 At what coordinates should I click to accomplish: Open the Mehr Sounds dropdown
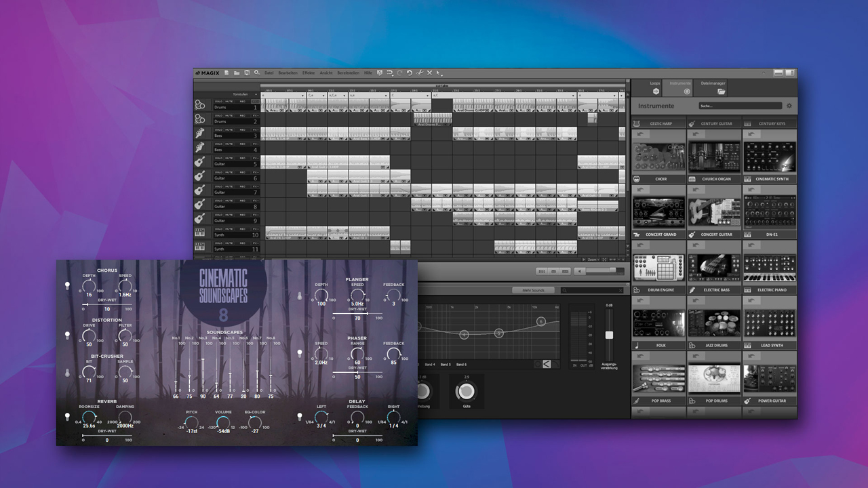point(534,290)
